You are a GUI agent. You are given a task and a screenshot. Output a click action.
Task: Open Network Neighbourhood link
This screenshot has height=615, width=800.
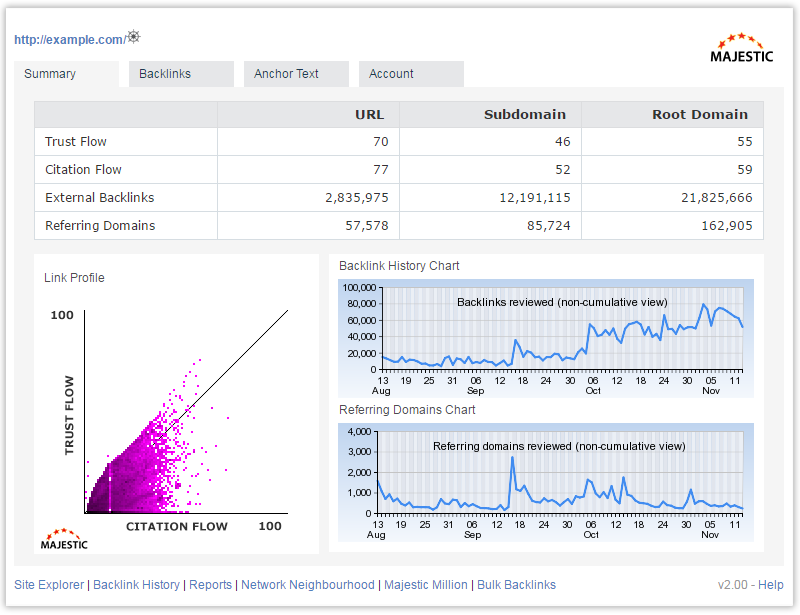pyautogui.click(x=308, y=585)
